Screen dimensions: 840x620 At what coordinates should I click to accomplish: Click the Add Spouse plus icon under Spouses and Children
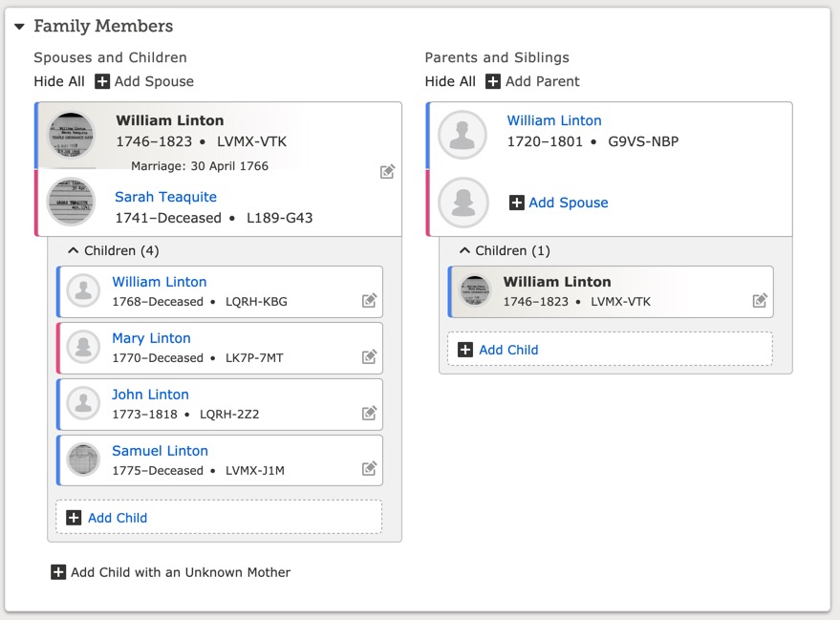(x=102, y=81)
